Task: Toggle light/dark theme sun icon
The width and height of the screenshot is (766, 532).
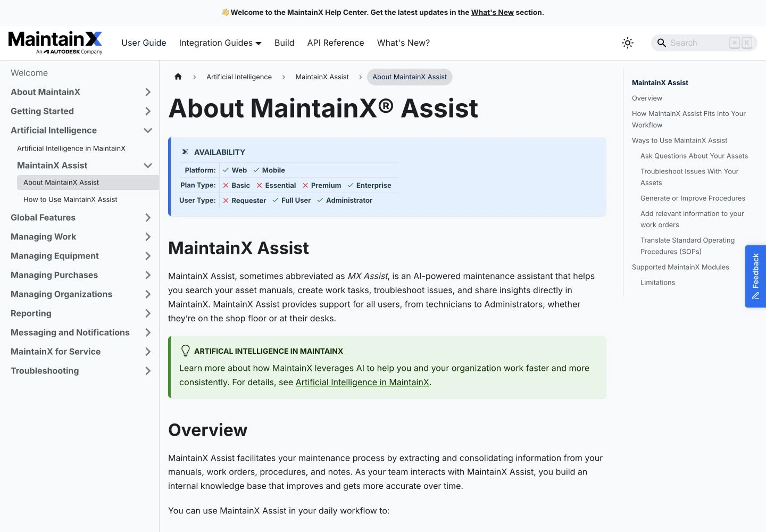Action: (x=628, y=43)
